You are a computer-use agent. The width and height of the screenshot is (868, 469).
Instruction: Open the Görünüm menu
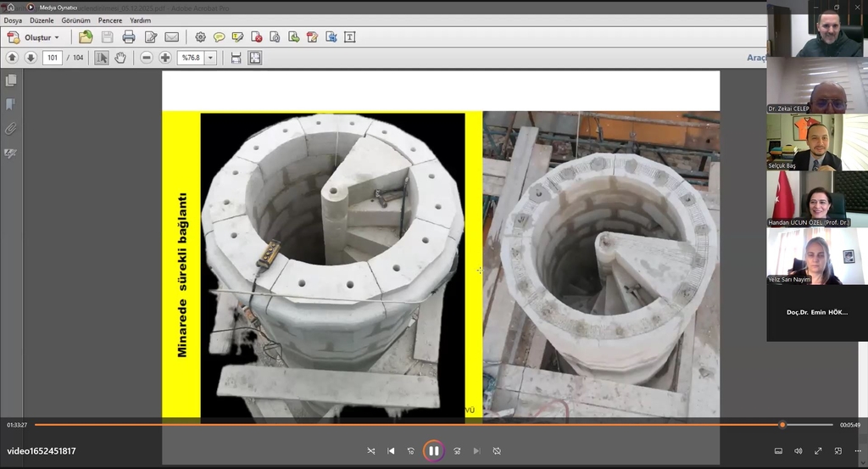tap(76, 20)
